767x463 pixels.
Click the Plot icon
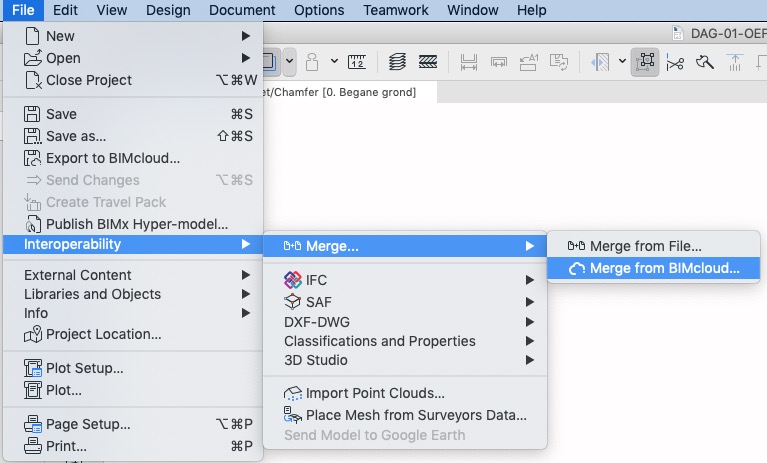pyautogui.click(x=33, y=390)
